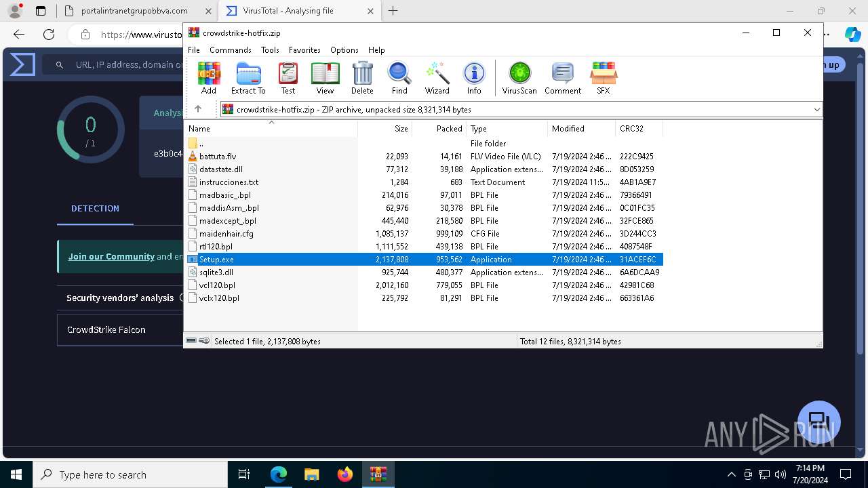This screenshot has width=868, height=488.
Task: Go back in the Edge browser
Action: coord(19,35)
